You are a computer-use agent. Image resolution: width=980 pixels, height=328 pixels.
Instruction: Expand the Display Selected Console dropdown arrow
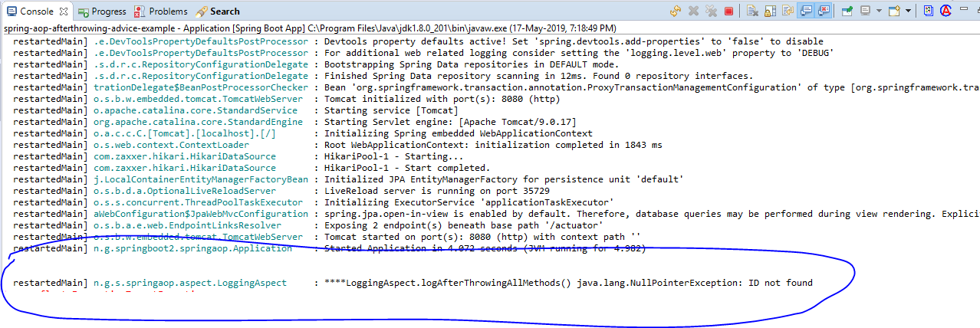(879, 11)
